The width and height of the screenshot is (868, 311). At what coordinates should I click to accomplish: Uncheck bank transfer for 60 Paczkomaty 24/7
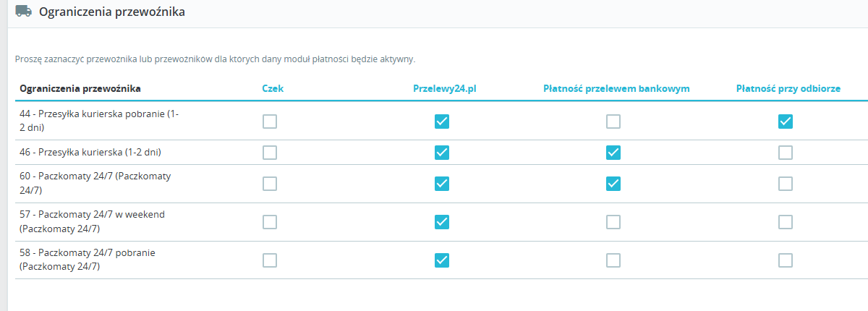point(613,184)
